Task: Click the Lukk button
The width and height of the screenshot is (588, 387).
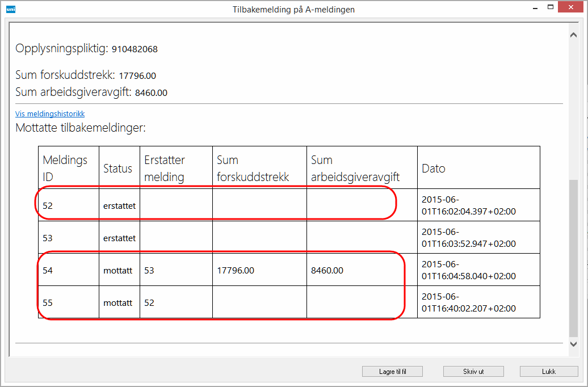Action: tap(548, 372)
